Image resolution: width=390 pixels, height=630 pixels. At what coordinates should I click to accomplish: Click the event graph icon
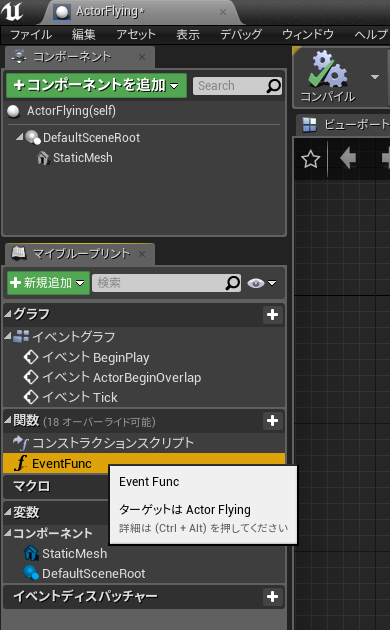pyautogui.click(x=21, y=336)
